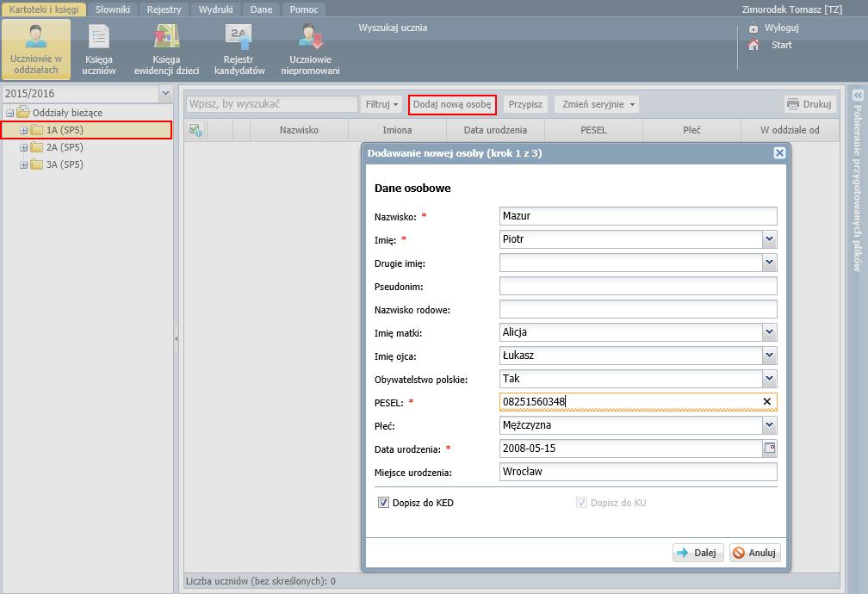Open the Filtruj dropdown
This screenshot has width=868, height=594.
382,104
